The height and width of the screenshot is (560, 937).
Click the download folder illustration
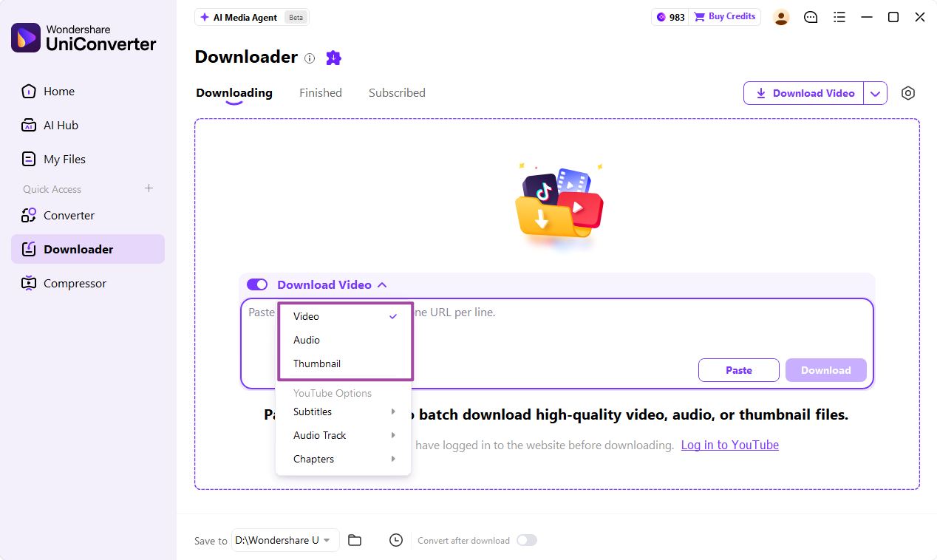pos(559,205)
